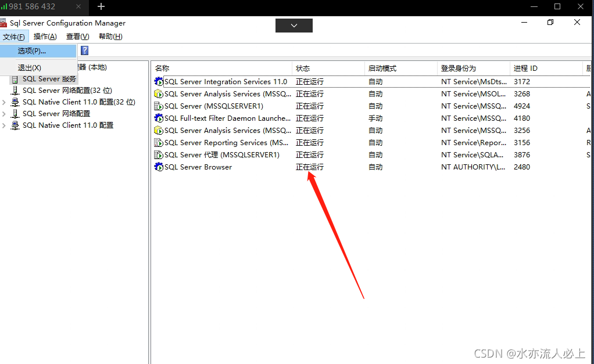Sort by the 进程 ID column header
The image size is (594, 364).
click(546, 68)
